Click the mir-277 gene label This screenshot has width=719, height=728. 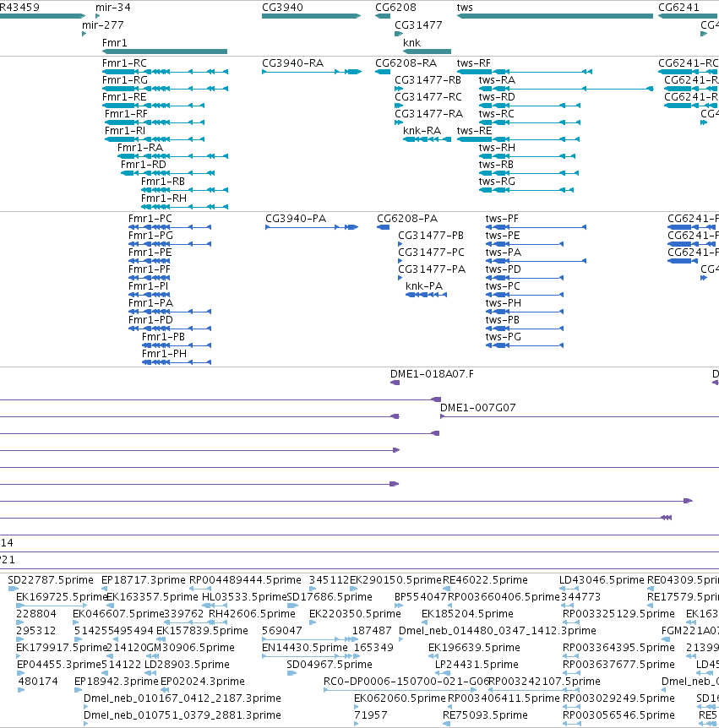point(102,25)
